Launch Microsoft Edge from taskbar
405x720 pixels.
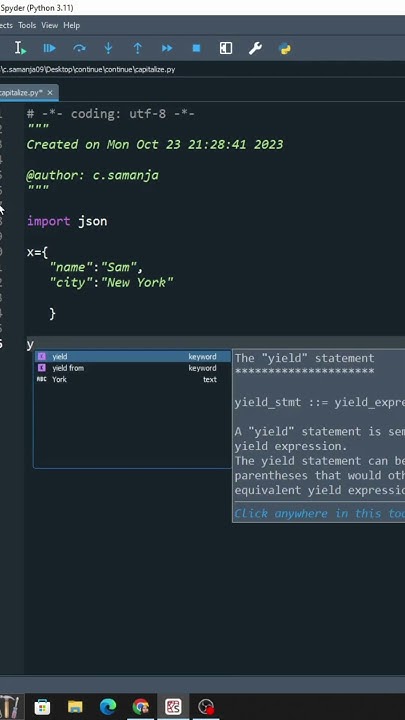(x=108, y=706)
